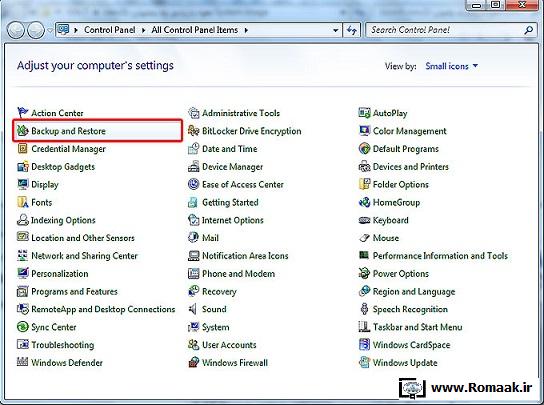
Task: Click the Devices and Printers icon
Action: coord(364,167)
